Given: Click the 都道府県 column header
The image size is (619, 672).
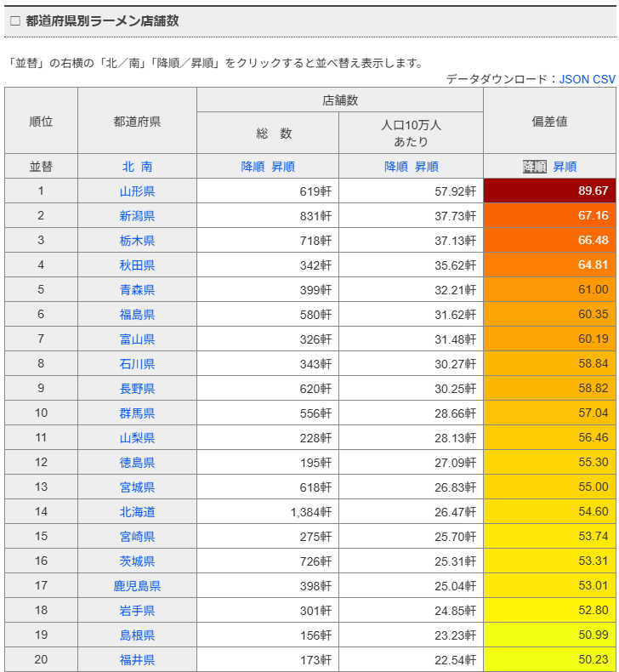Looking at the screenshot, I should pos(137,121).
